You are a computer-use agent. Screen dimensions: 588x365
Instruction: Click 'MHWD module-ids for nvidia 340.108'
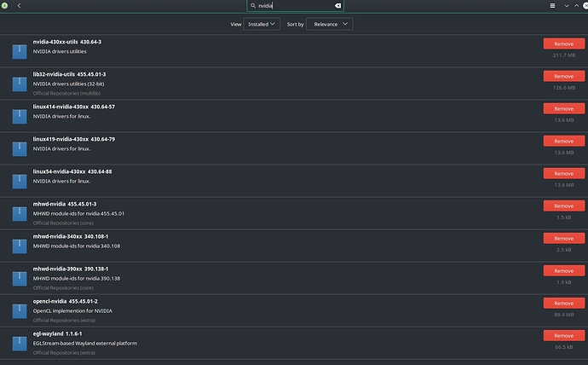tap(77, 246)
